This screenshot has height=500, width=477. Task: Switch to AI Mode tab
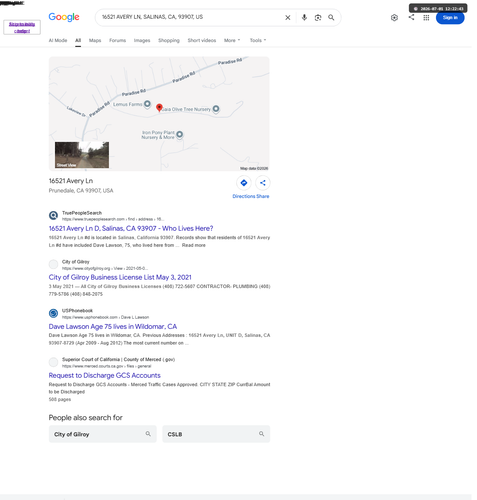pyautogui.click(x=58, y=40)
